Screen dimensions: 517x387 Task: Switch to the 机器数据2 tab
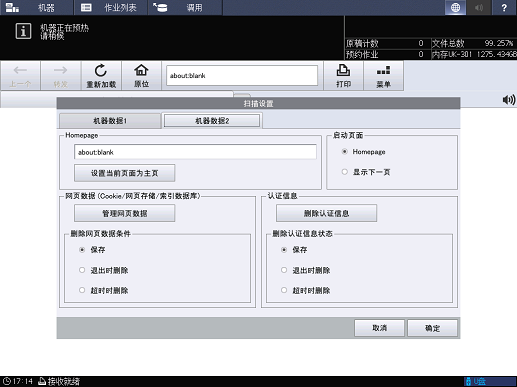pos(212,121)
